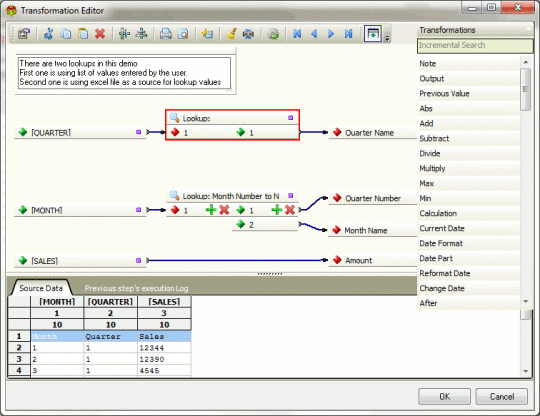This screenshot has height=416, width=540.
Task: Click the Print Preview magnifier icon
Action: [183, 34]
